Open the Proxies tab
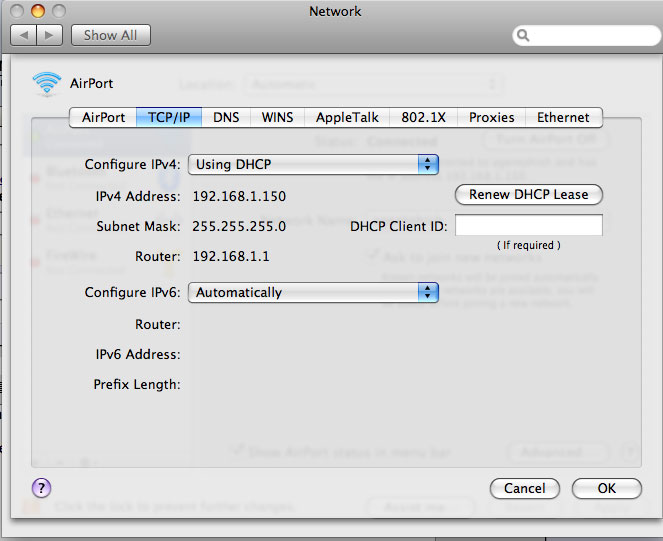Viewport: 663px width, 541px height. click(491, 117)
